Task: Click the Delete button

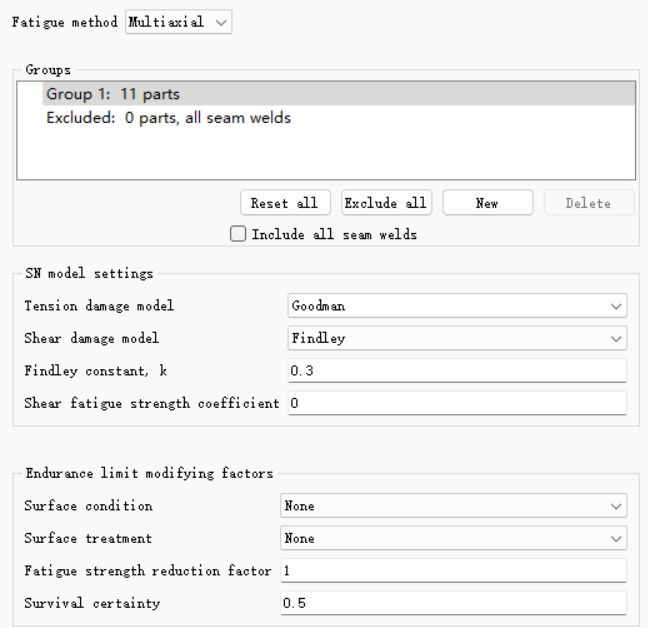Action: pyautogui.click(x=589, y=203)
